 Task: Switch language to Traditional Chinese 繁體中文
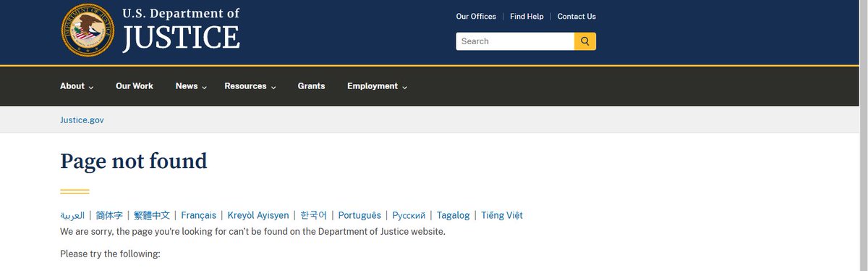coord(152,215)
